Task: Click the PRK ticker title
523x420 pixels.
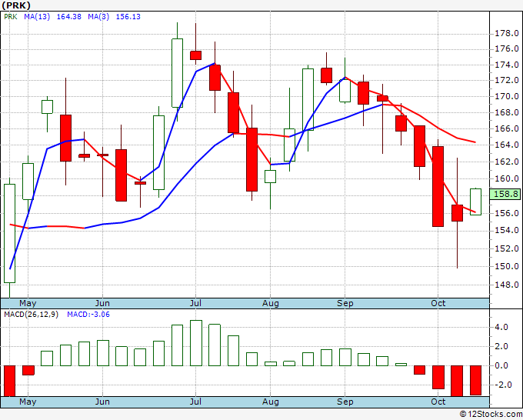Action: point(16,5)
